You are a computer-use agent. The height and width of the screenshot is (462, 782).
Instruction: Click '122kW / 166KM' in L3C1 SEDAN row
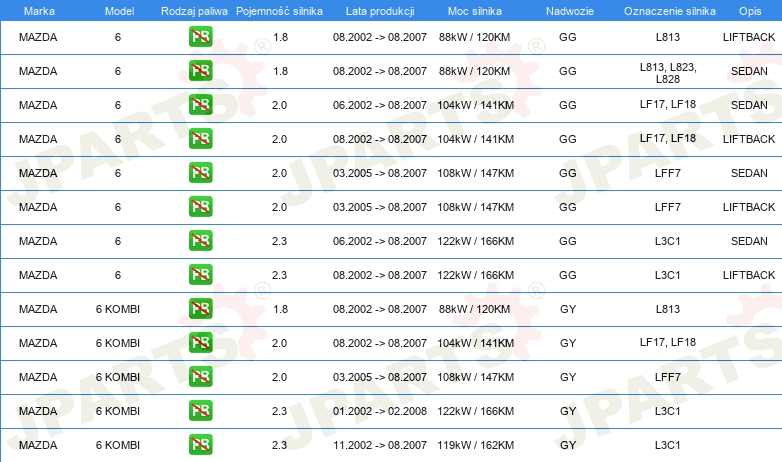[x=475, y=241]
